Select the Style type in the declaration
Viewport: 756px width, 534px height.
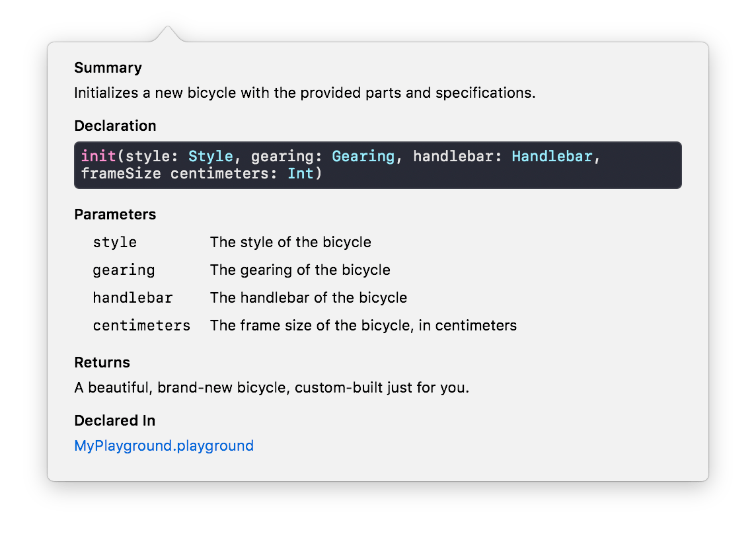[210, 156]
